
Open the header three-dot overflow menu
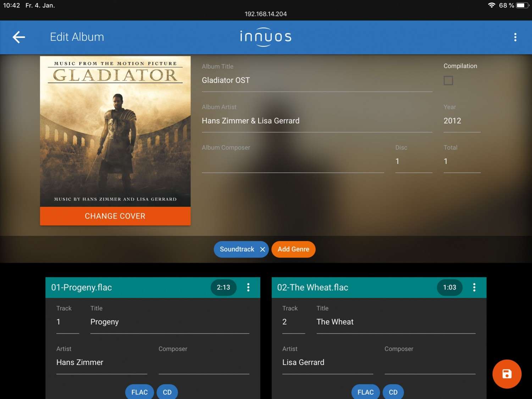(515, 37)
